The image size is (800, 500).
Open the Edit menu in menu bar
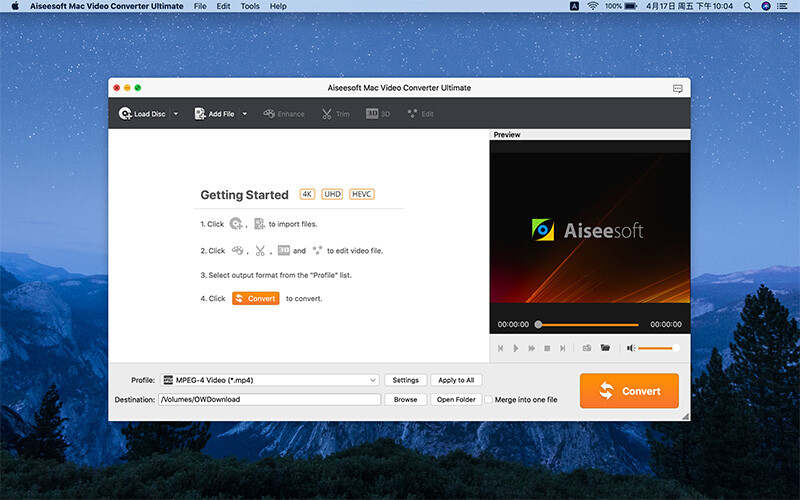pos(223,6)
